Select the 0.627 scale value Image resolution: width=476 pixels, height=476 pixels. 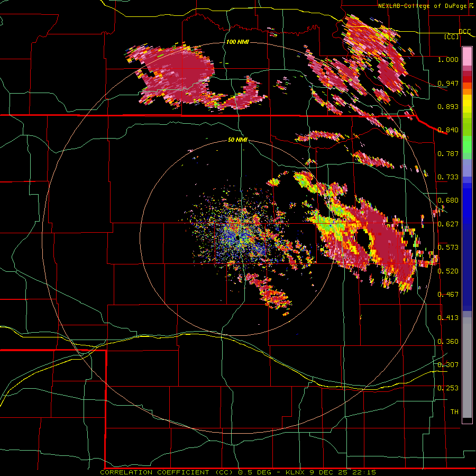coord(448,224)
